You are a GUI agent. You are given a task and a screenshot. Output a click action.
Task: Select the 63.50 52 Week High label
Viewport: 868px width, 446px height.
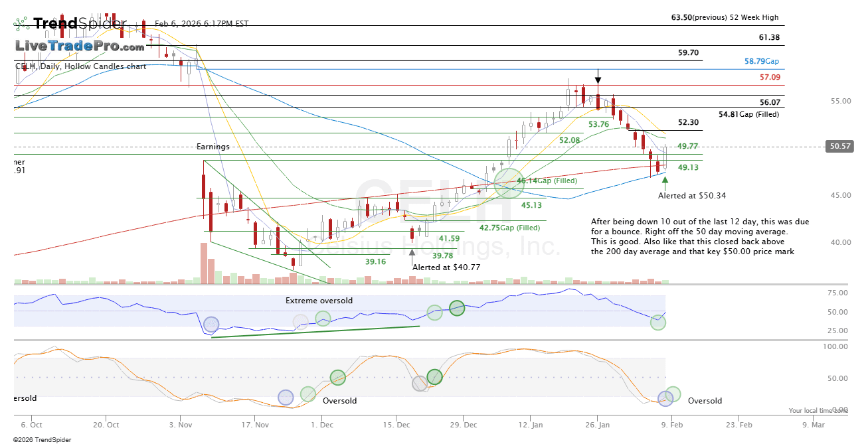tap(725, 18)
